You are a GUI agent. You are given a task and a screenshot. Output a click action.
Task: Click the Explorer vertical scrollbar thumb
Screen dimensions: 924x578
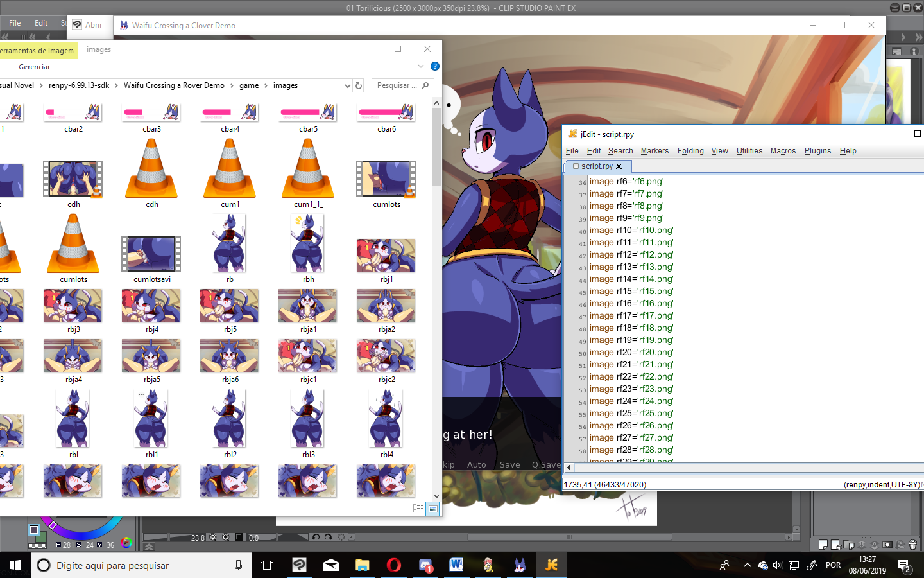click(x=436, y=148)
